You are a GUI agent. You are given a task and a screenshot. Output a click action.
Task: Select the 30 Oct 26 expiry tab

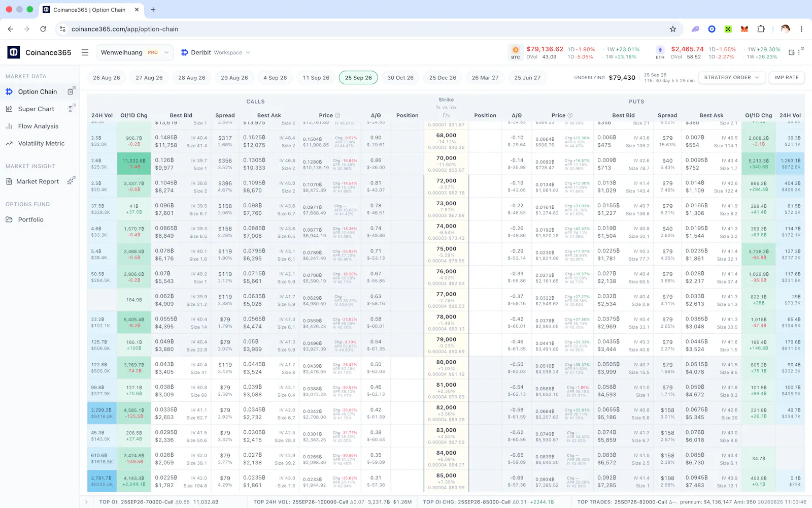click(400, 78)
